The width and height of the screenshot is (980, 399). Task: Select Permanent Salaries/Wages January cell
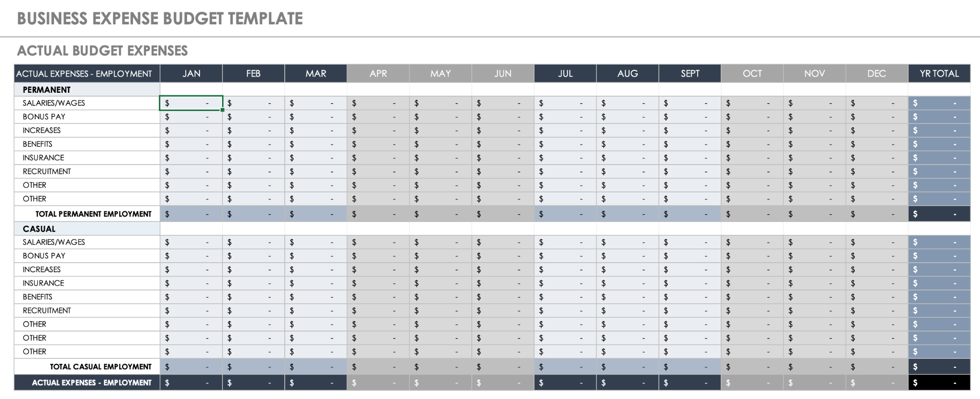tap(191, 103)
